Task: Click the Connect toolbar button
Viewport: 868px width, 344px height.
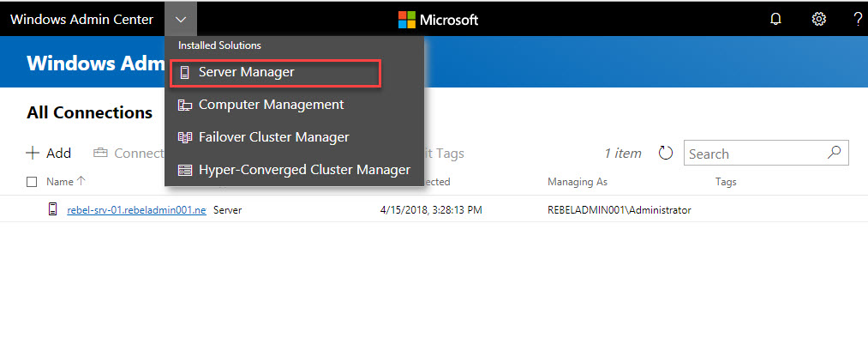Action: tap(129, 154)
